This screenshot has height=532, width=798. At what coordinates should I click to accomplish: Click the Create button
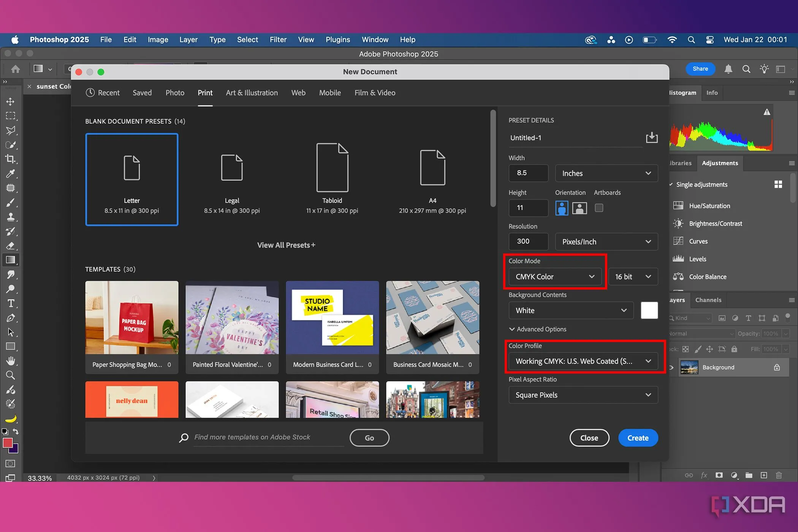638,438
